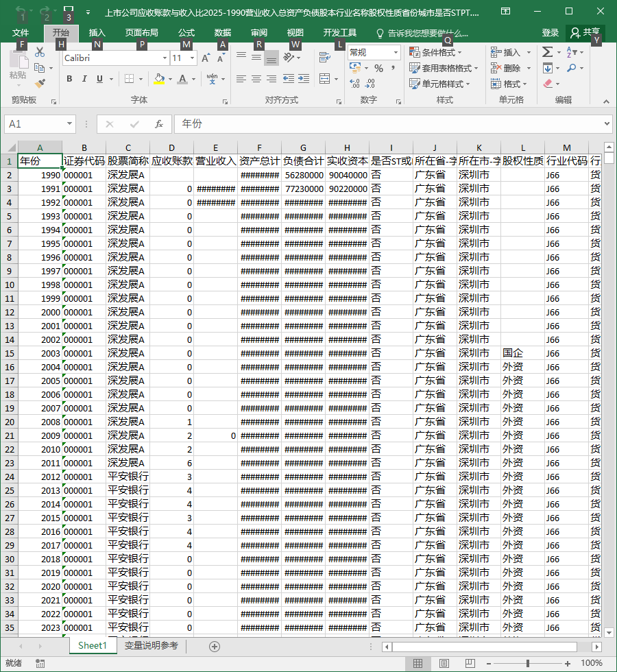The image size is (617, 672).
Task: Click the new sheet plus button
Action: click(215, 646)
